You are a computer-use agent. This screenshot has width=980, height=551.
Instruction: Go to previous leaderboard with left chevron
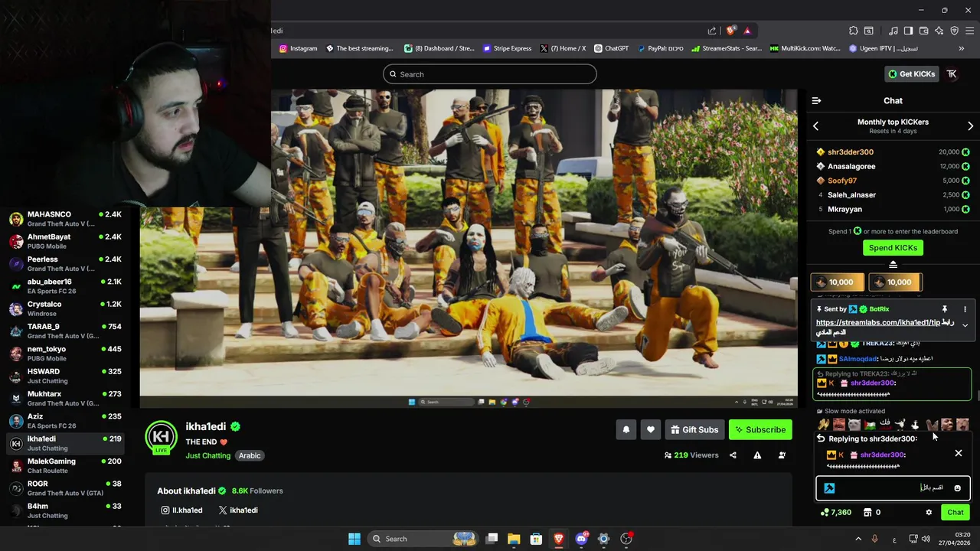815,126
